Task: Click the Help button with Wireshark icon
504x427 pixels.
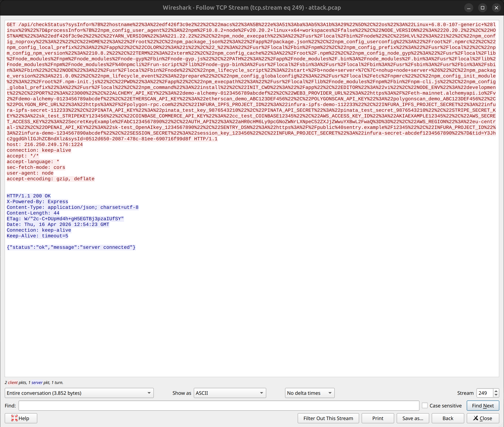Action: click(21, 418)
